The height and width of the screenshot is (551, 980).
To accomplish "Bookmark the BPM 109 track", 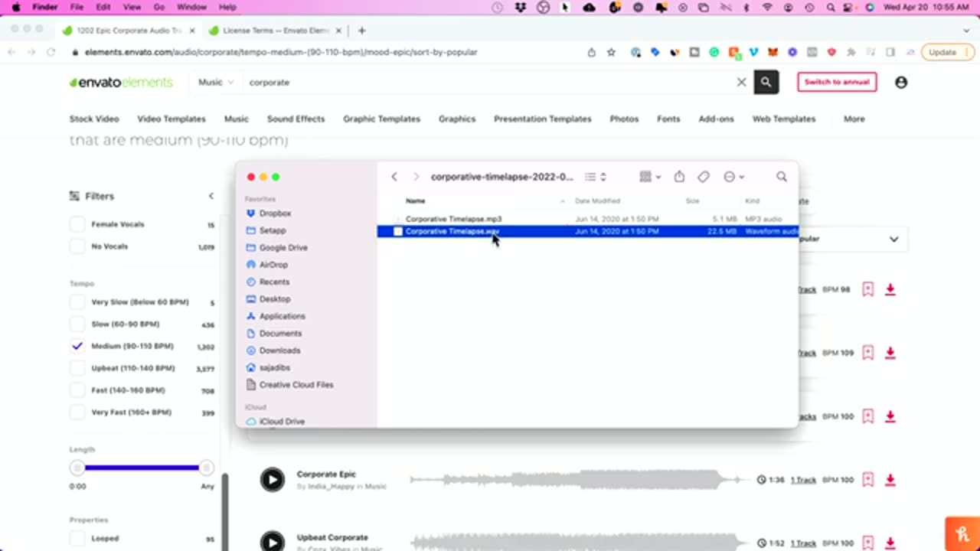I will (x=867, y=353).
